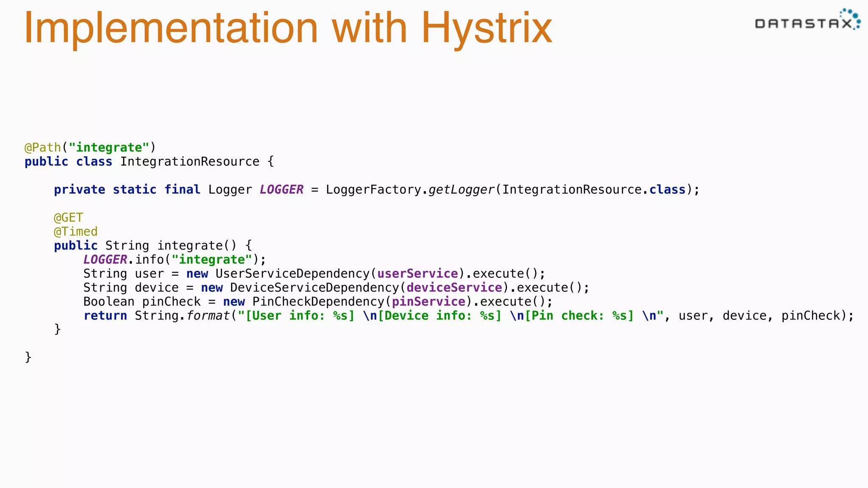Click the closing brace of IntegrationResource class
This screenshot has height=488, width=868.
(28, 357)
